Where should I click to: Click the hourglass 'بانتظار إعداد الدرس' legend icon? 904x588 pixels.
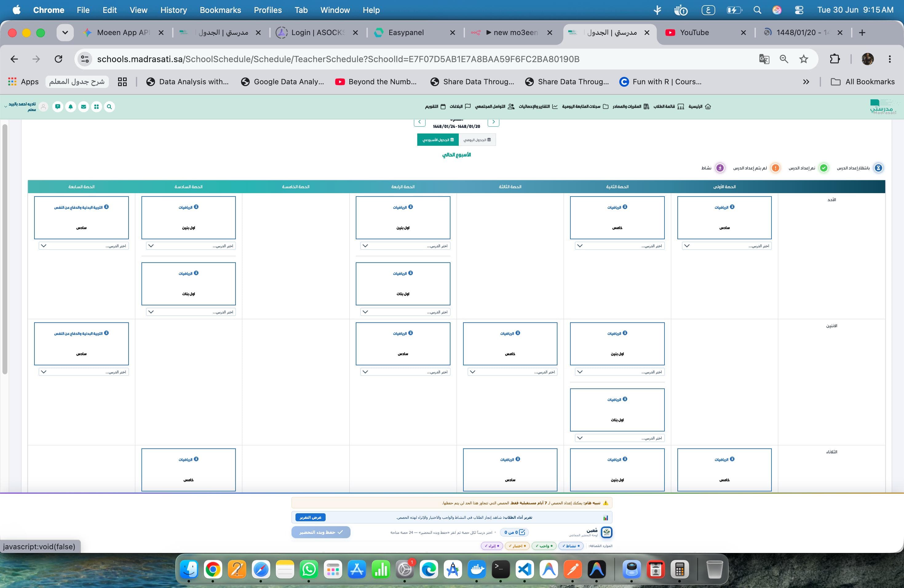point(878,168)
